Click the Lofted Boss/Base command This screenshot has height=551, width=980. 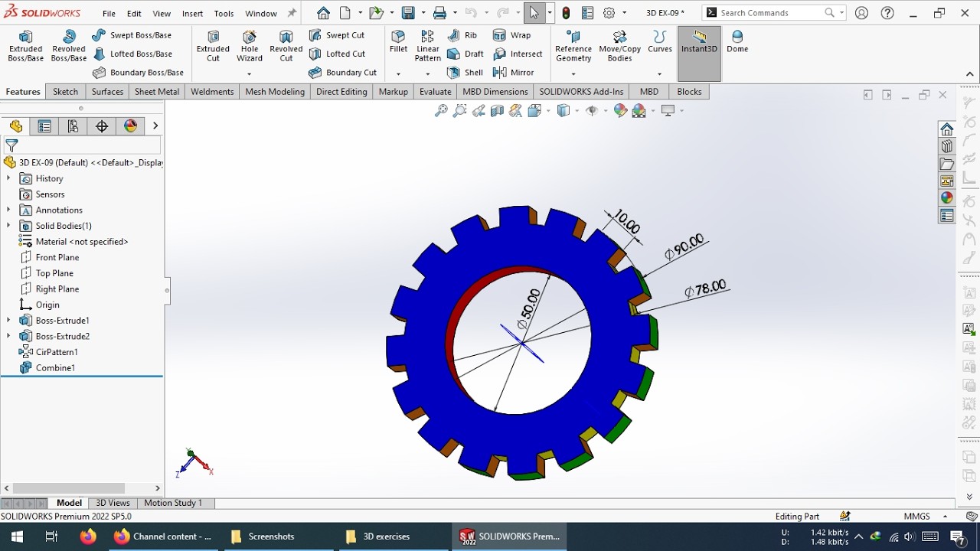132,54
